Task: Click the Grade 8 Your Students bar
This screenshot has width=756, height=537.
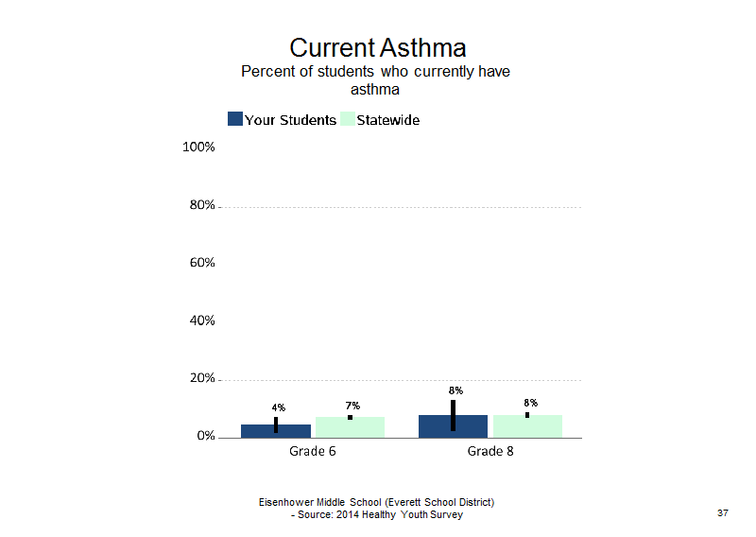Action: [x=453, y=426]
